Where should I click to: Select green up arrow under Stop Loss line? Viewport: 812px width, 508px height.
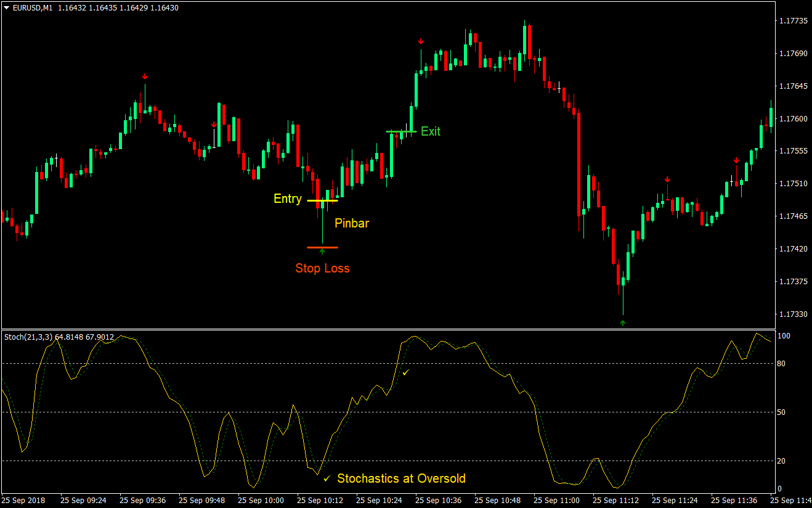click(x=322, y=252)
